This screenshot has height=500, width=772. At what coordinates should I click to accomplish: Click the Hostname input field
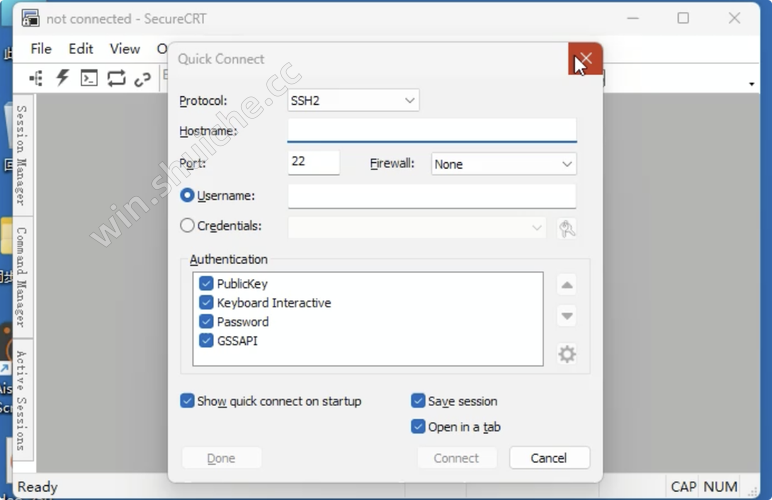pos(432,130)
